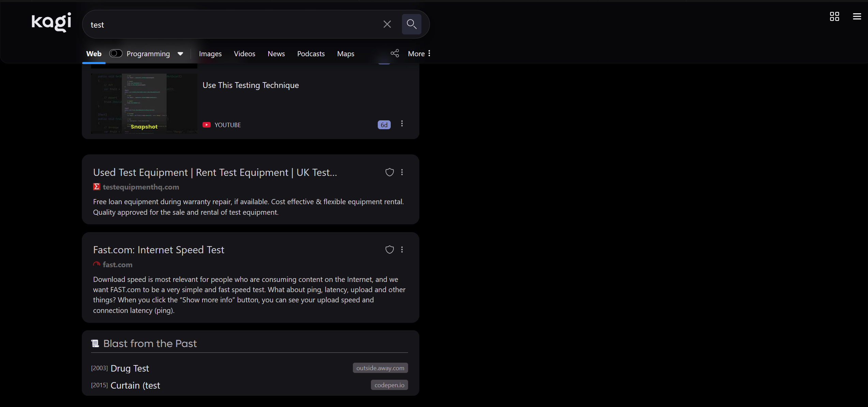Click shield icon on Fast.com result
Viewport: 868px width, 407px height.
tap(389, 250)
